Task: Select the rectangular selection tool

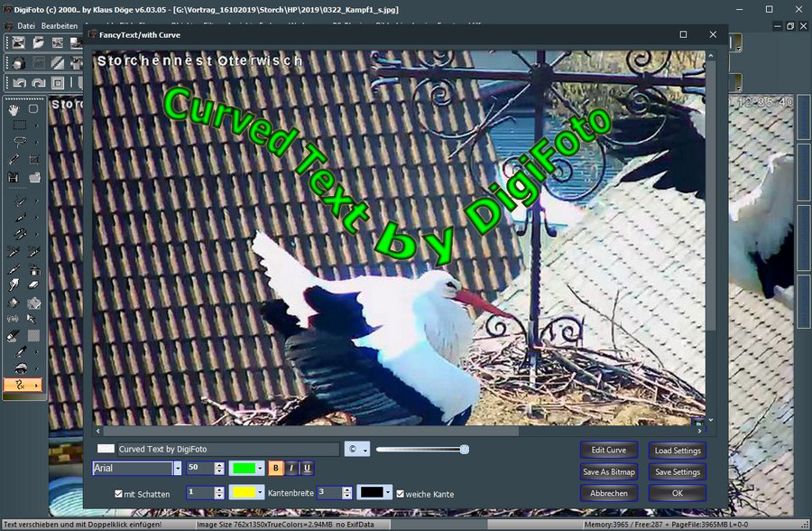Action: 19,126
